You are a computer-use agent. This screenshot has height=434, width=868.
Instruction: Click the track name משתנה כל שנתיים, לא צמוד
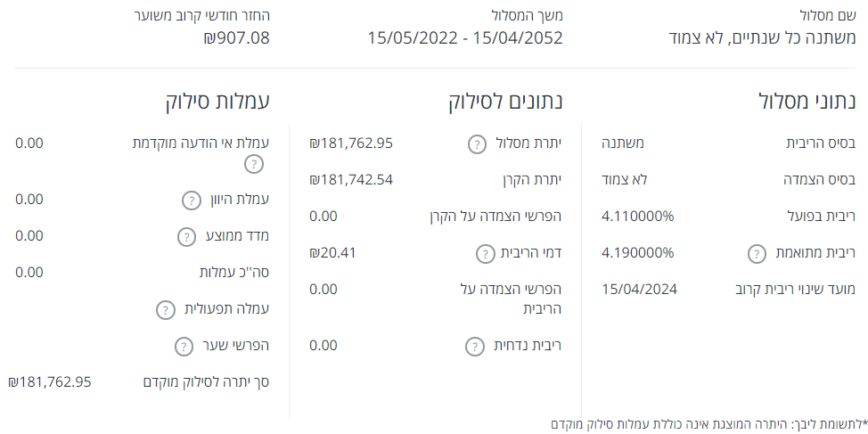pyautogui.click(x=761, y=37)
